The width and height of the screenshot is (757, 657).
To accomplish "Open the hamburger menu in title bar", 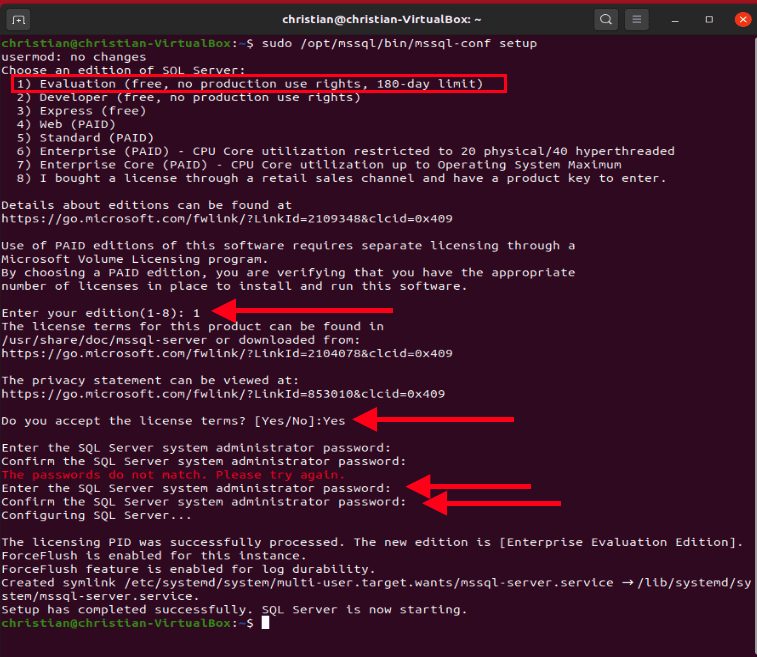I will [637, 19].
